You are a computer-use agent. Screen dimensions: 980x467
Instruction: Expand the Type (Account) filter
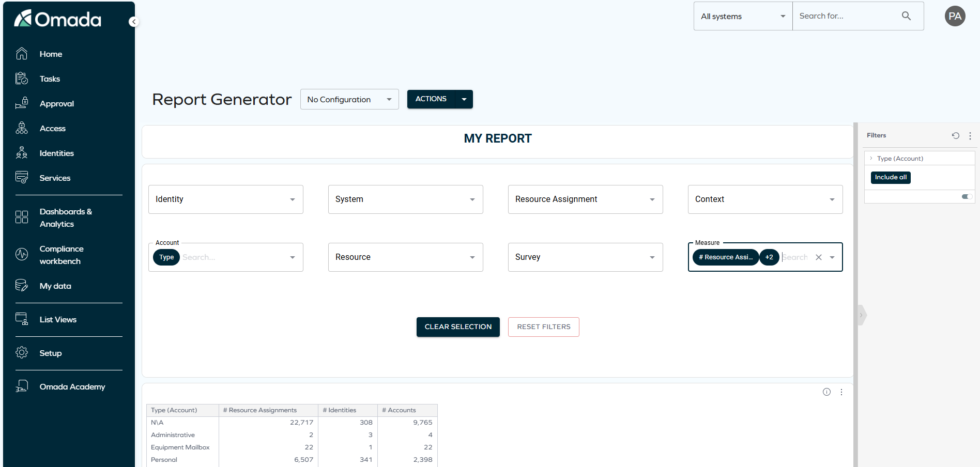click(x=871, y=158)
